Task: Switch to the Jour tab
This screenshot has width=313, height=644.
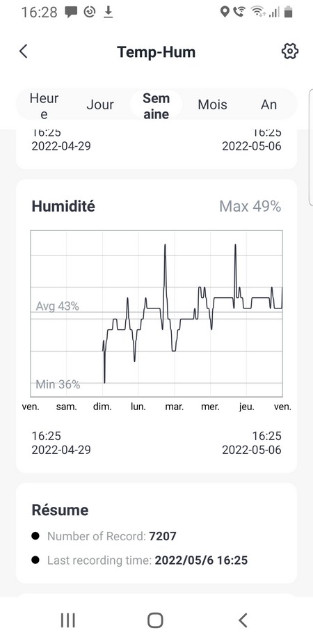Action: pos(100,104)
